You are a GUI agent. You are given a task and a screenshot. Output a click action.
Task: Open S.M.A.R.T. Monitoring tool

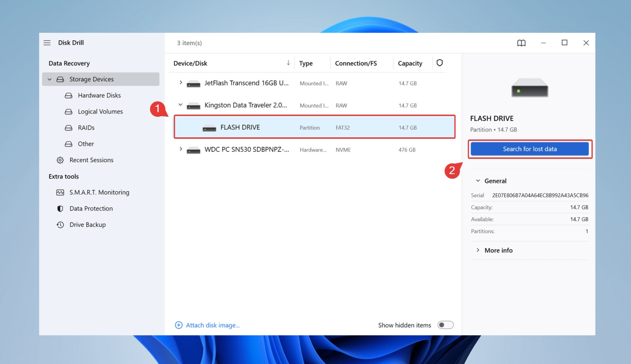click(x=99, y=192)
